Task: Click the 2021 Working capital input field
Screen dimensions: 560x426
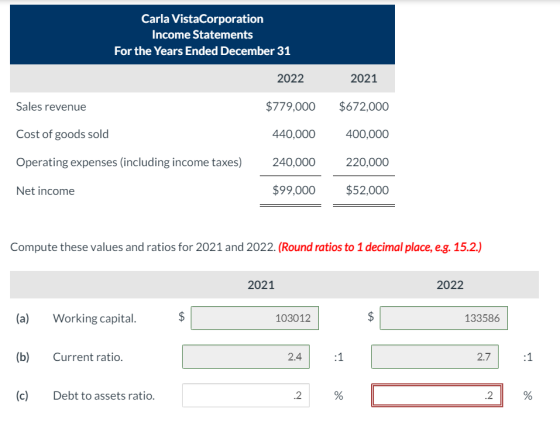Action: (x=255, y=318)
